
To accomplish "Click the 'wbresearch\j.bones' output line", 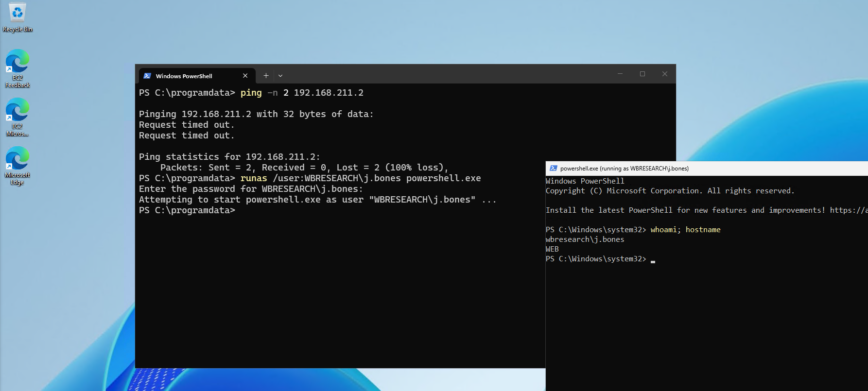I will pos(585,239).
